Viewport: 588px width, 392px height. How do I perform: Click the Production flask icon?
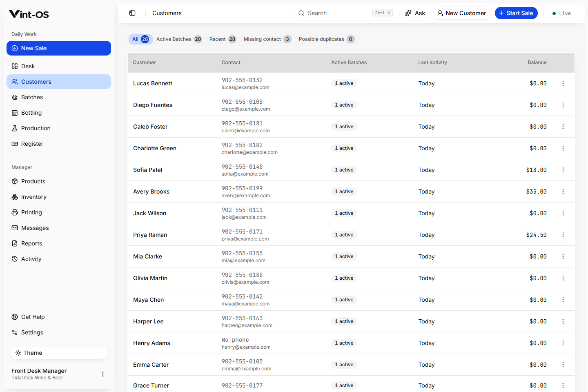tap(15, 128)
